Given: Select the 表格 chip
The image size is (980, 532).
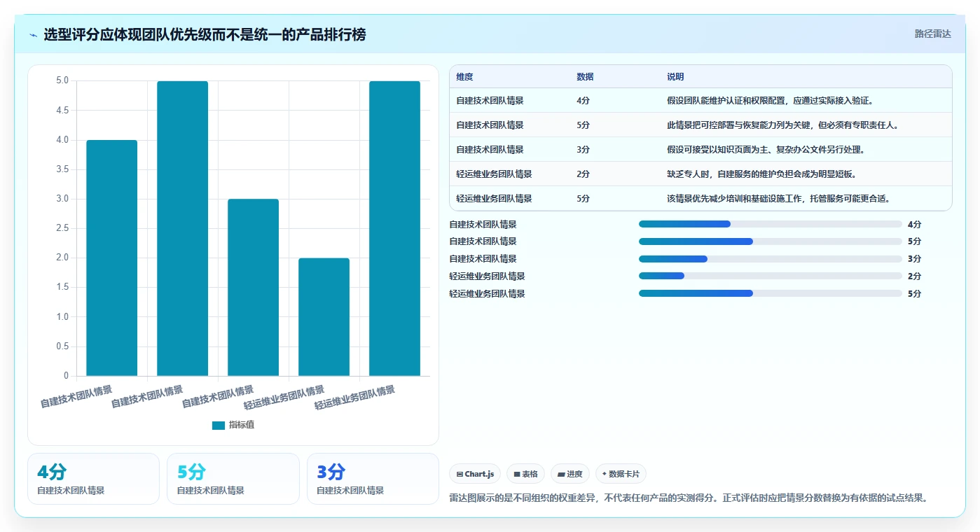Looking at the screenshot, I should (x=525, y=474).
